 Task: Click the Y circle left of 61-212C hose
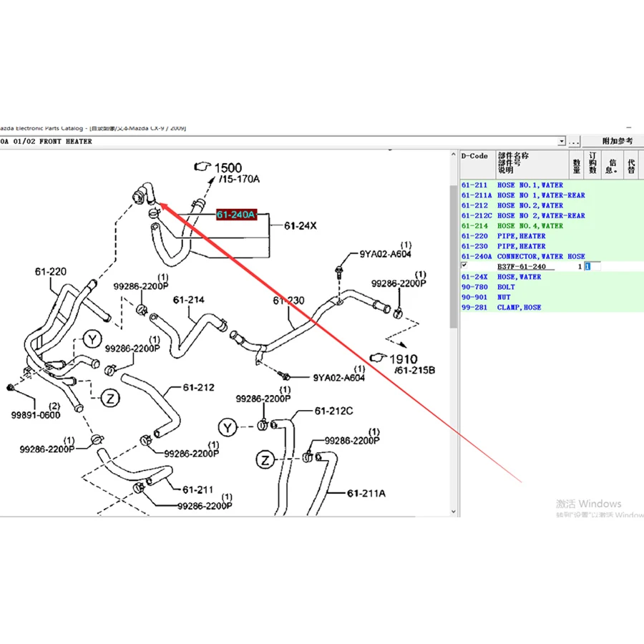tap(228, 428)
